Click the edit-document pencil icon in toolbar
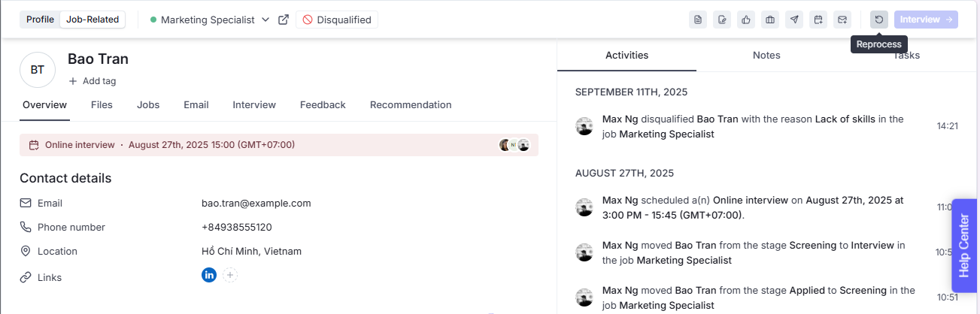980x314 pixels. coord(722,20)
